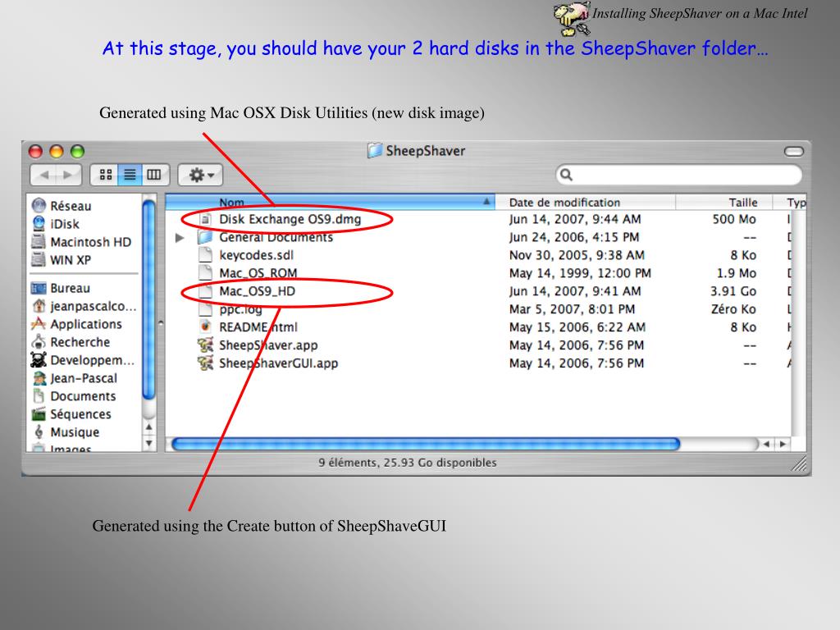This screenshot has width=840, height=630.
Task: Click the status text 9 éléments, 25.93 Go disponibles
Action: coord(408,463)
